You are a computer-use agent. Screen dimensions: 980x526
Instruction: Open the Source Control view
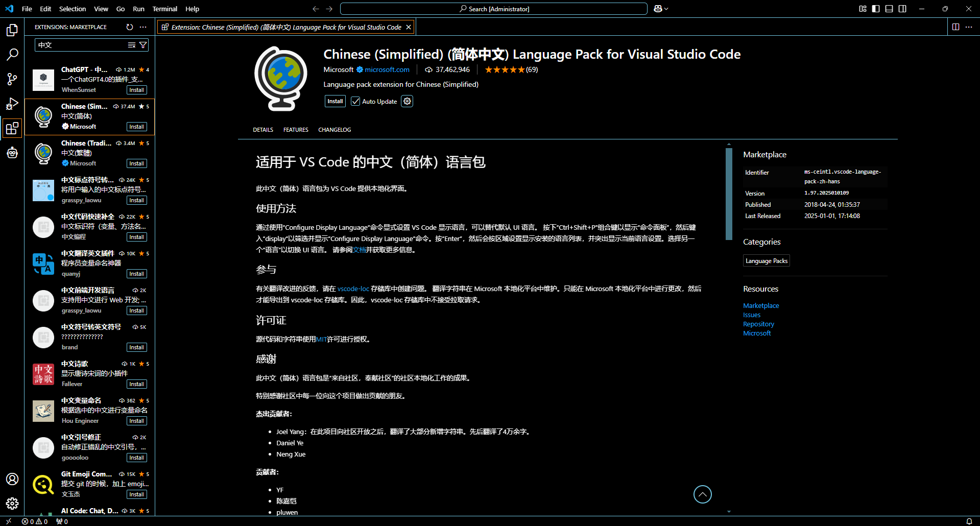12,79
